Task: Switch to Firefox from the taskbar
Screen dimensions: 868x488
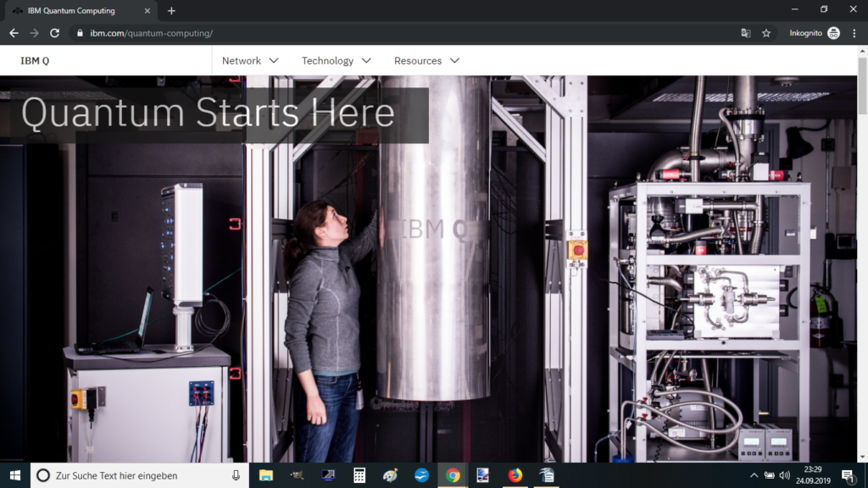Action: click(515, 475)
